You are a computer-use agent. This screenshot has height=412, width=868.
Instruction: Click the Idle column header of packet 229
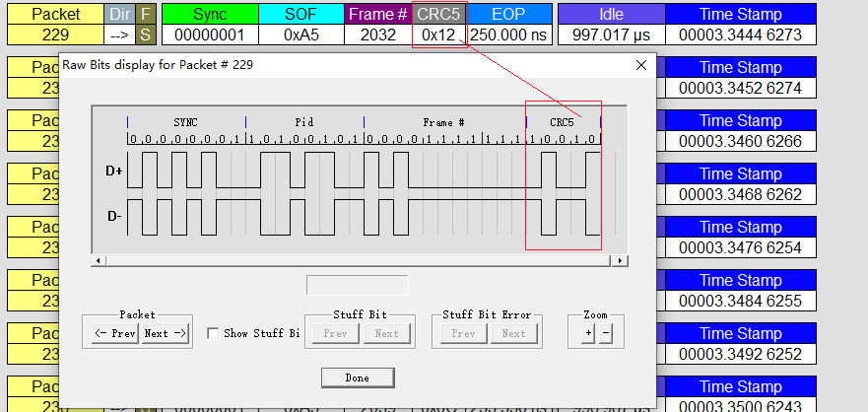pos(611,14)
